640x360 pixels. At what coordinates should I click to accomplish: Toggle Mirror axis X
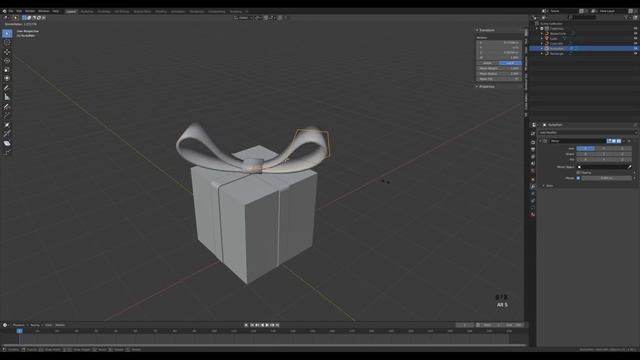click(585, 149)
